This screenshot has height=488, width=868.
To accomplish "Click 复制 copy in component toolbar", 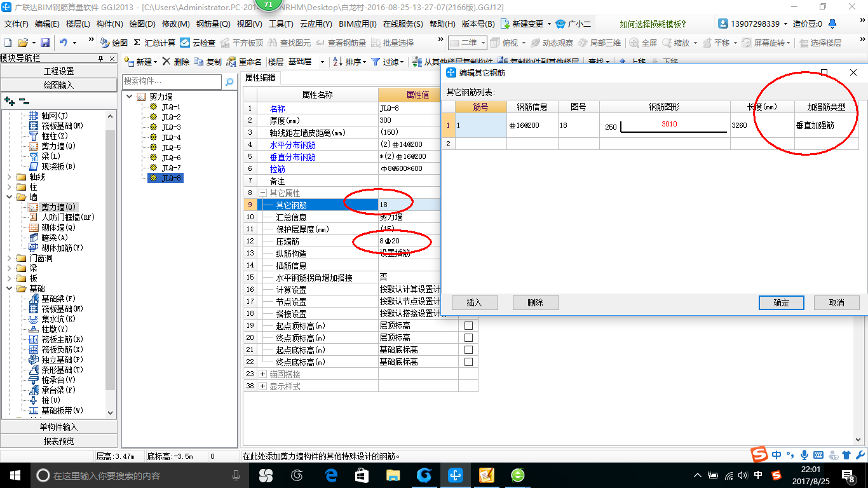I will coord(208,62).
